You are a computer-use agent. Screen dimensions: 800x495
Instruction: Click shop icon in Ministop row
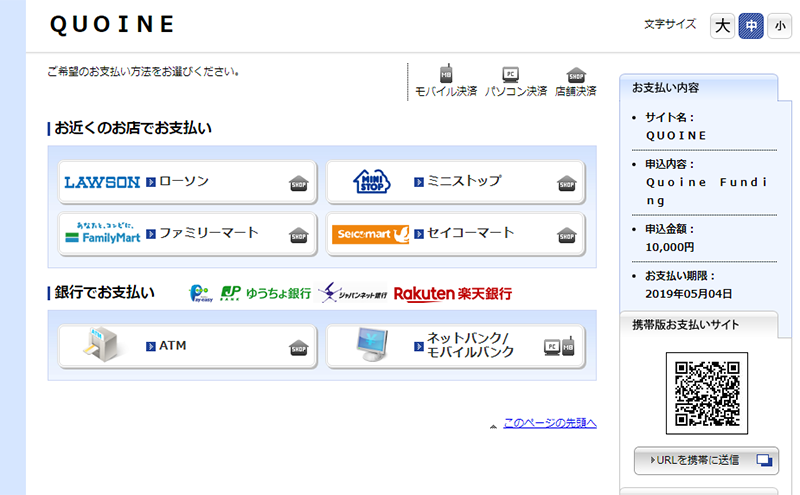click(566, 183)
